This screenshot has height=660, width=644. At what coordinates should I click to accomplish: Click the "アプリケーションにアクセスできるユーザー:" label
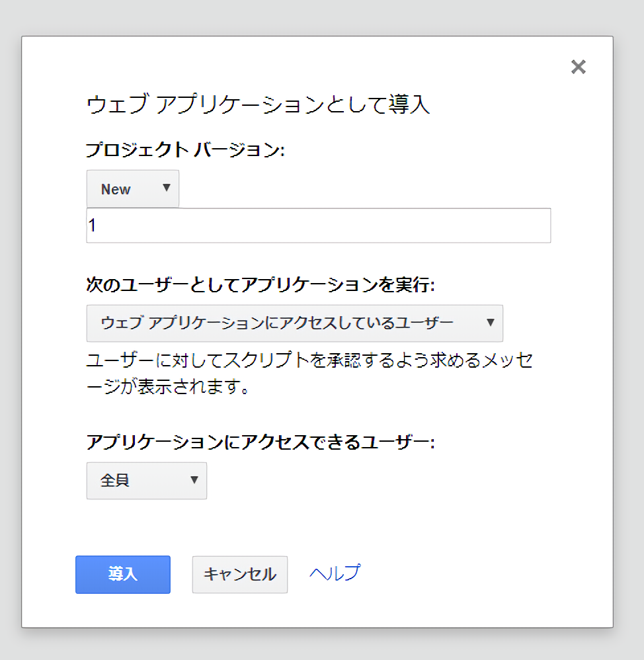(x=260, y=442)
